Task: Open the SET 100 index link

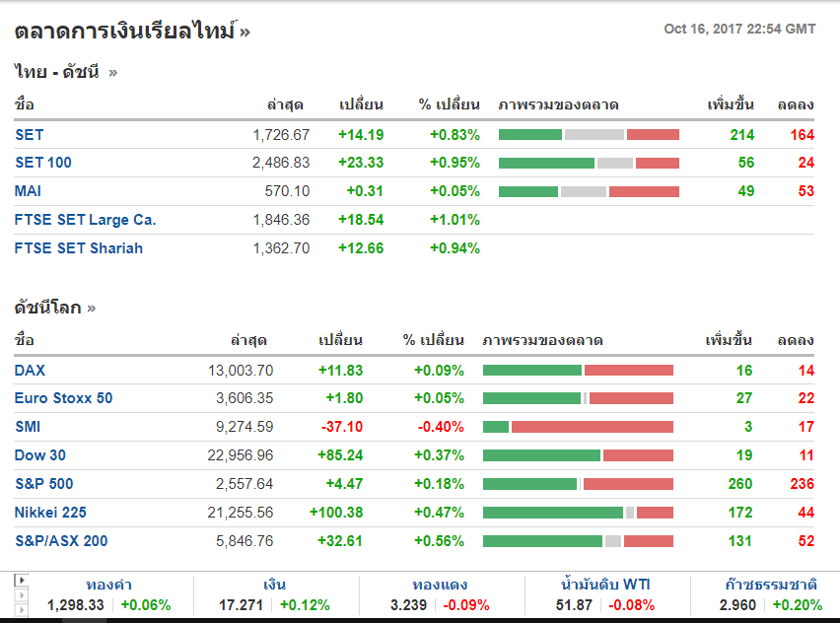Action: (x=43, y=163)
